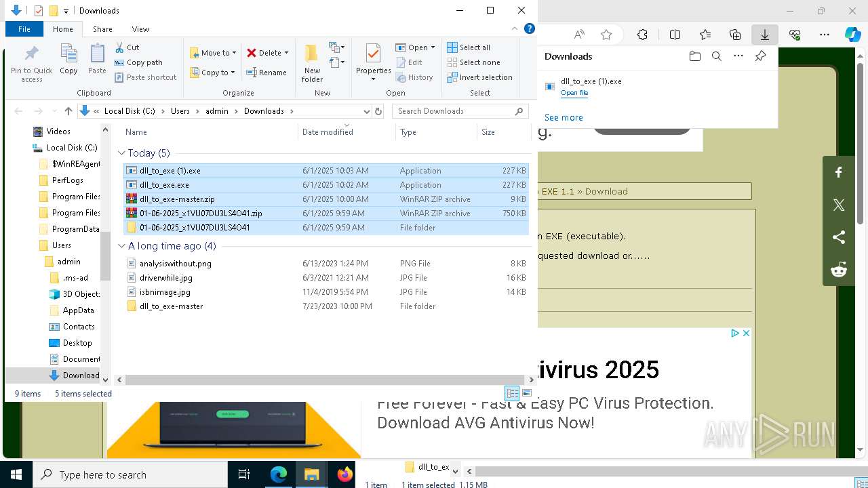Open downloads folder icon in Edge Downloads panel

point(694,56)
